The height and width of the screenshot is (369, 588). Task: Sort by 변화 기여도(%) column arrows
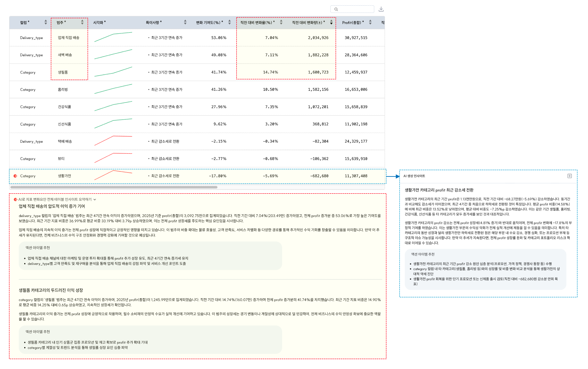pyautogui.click(x=229, y=22)
